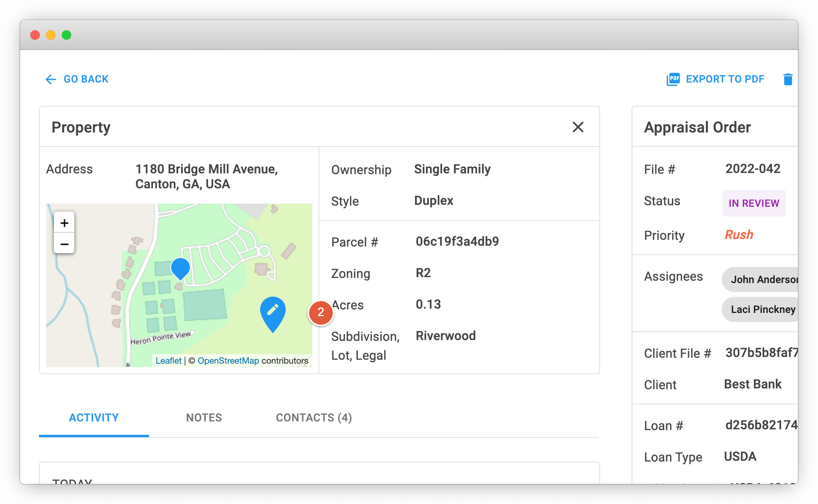818x504 pixels.
Task: Click the zoom out control on the map
Action: tap(64, 244)
